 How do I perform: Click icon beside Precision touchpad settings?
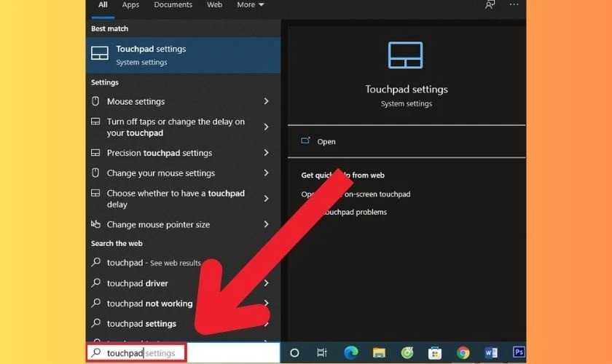point(95,153)
